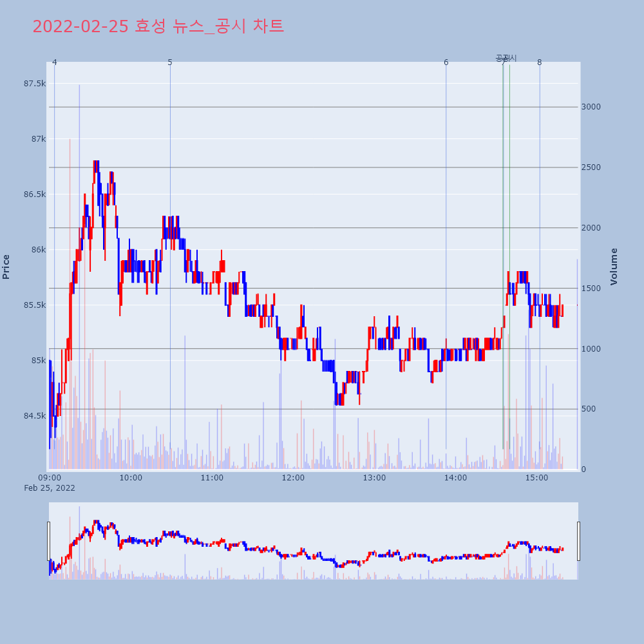Screen dimensions: 644x644
Task: Click inside the range slider mini chart
Action: (x=314, y=541)
